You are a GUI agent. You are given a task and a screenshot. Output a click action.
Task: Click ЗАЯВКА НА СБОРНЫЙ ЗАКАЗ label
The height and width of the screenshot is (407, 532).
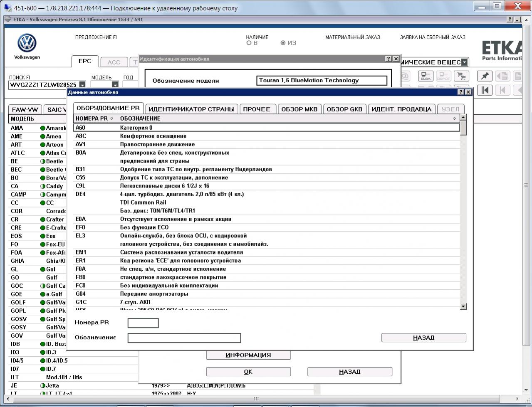pyautogui.click(x=433, y=37)
